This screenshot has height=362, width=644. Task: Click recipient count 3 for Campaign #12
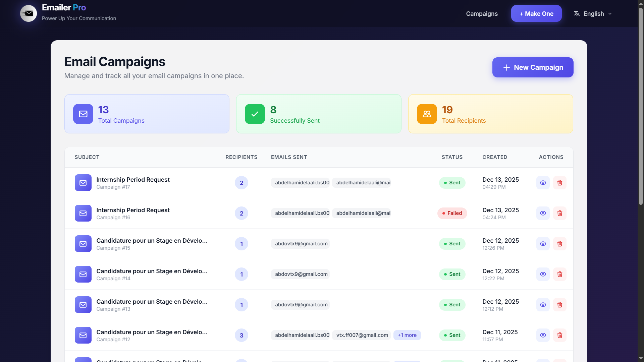pos(241,335)
